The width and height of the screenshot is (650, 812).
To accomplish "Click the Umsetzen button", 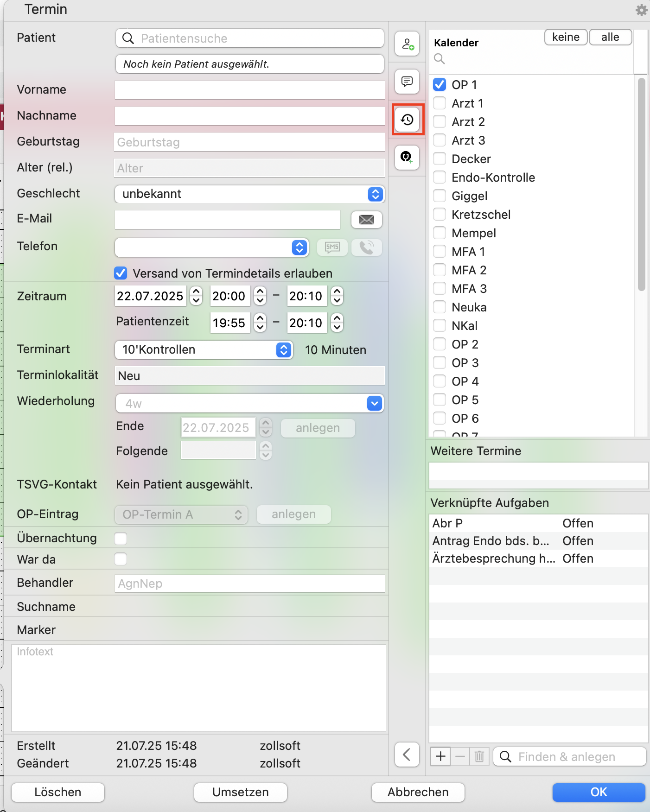I will [x=241, y=792].
